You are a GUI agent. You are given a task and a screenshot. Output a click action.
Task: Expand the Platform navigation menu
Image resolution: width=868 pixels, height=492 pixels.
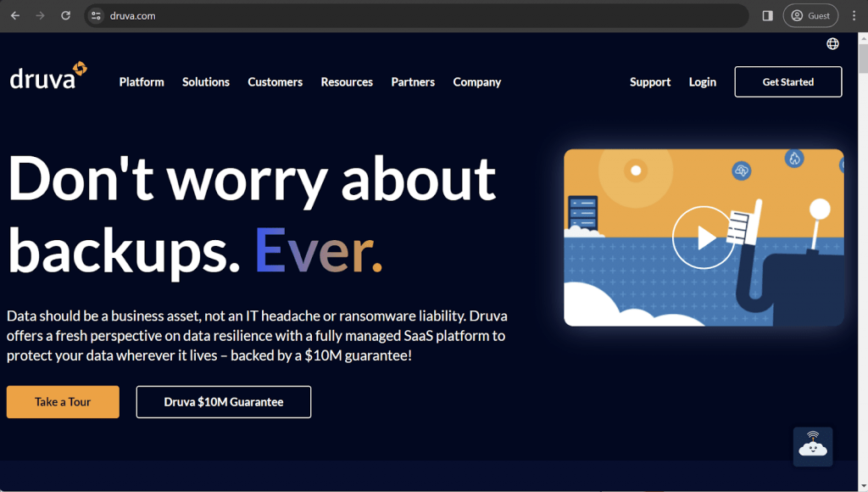point(142,82)
